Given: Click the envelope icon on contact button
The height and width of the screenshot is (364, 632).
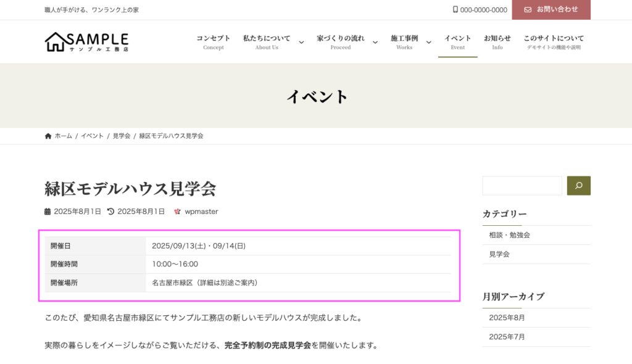Looking at the screenshot, I should point(528,10).
